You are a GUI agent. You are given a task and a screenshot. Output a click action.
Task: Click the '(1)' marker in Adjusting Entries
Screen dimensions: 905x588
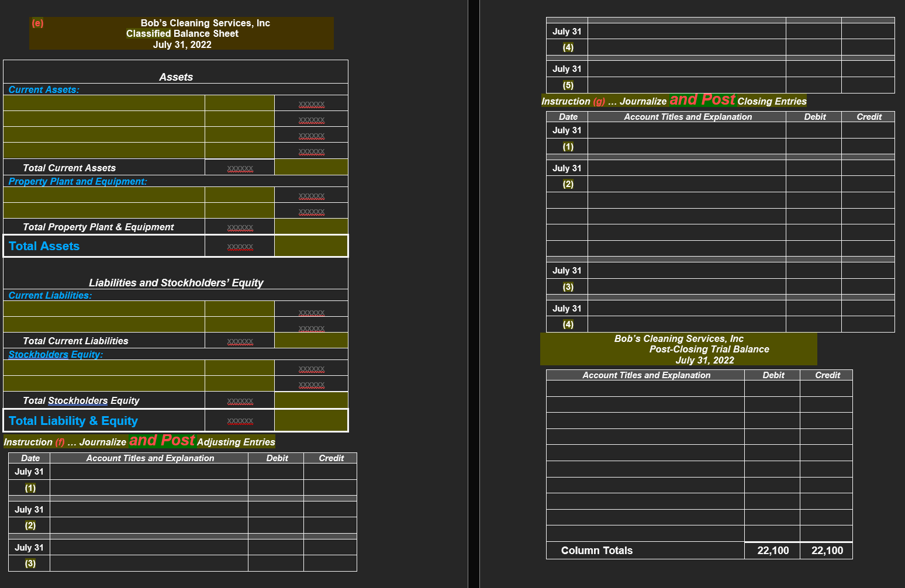[30, 487]
